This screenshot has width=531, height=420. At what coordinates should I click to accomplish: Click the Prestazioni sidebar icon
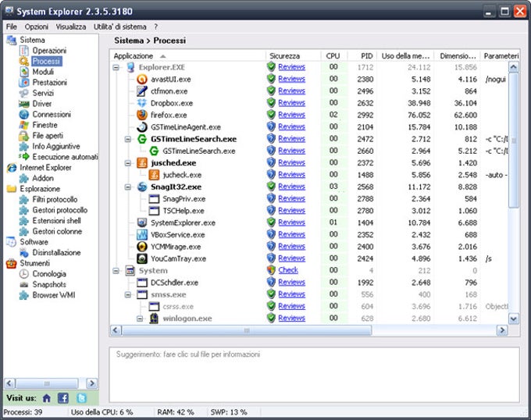[x=23, y=82]
